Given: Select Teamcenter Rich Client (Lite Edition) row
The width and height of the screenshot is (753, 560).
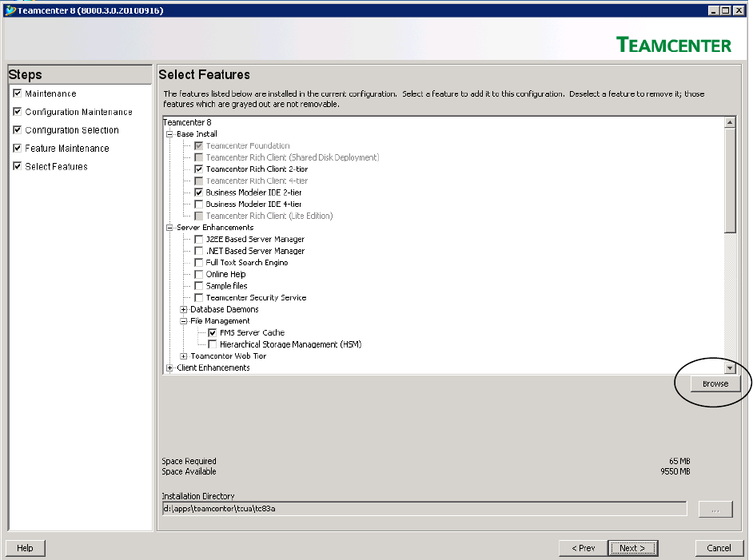Looking at the screenshot, I should [269, 216].
